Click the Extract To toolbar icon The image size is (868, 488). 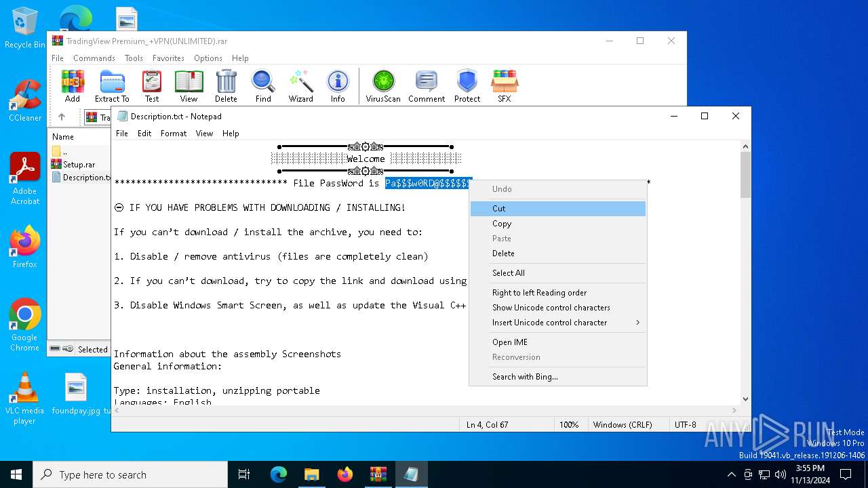[112, 86]
